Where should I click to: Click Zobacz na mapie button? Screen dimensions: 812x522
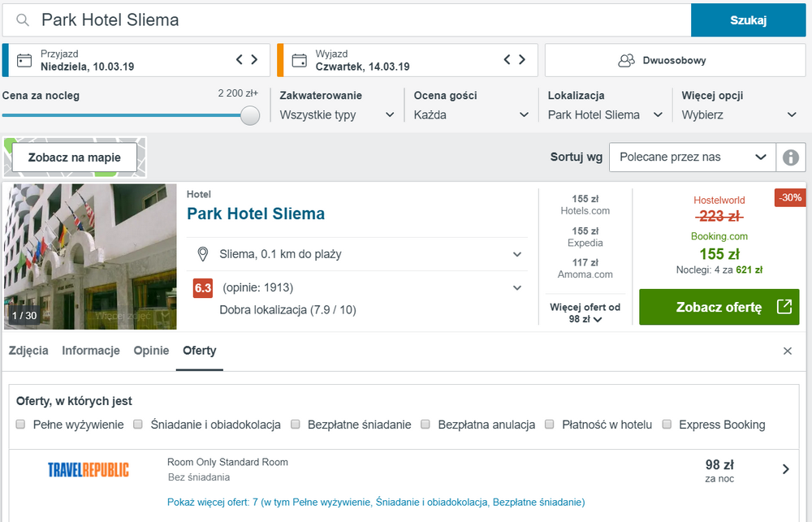75,157
